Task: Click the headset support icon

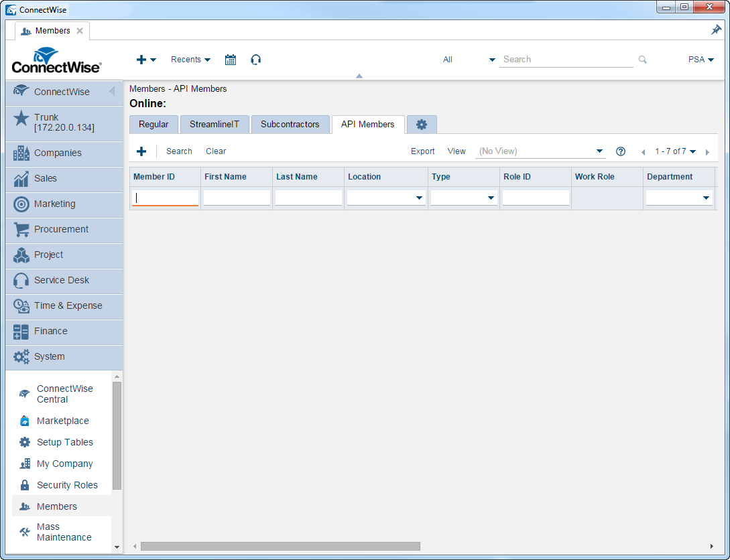Action: pyautogui.click(x=255, y=60)
